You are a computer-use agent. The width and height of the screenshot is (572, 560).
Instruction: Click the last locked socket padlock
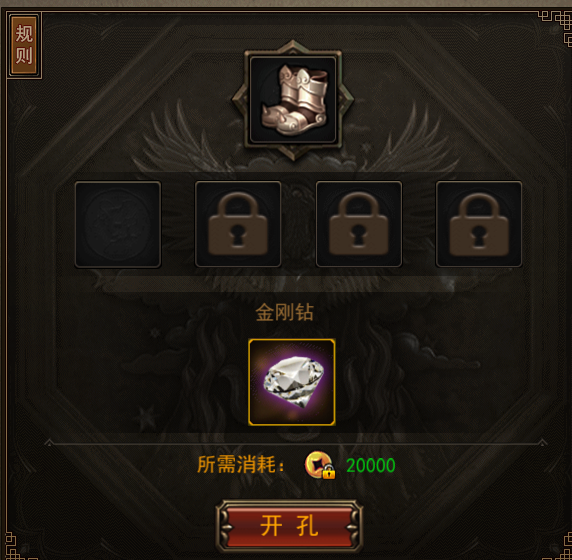(479, 224)
